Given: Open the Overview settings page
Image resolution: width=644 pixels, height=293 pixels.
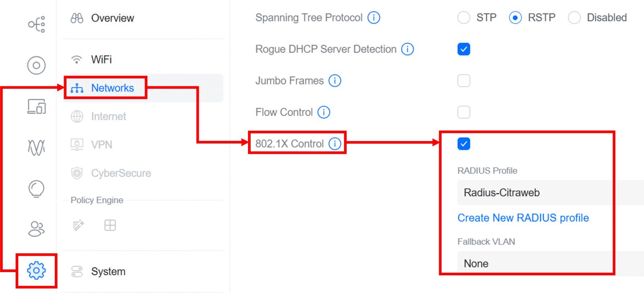Looking at the screenshot, I should 112,18.
